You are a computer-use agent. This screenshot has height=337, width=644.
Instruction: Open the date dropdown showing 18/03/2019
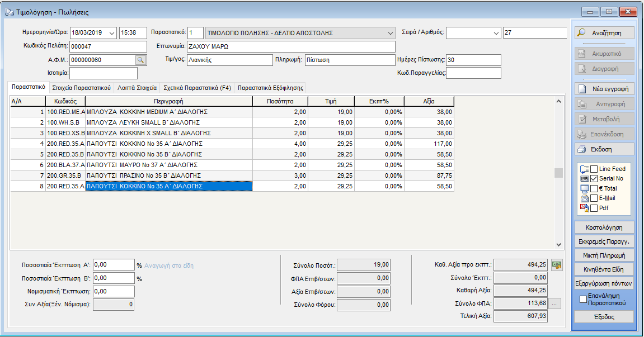111,33
